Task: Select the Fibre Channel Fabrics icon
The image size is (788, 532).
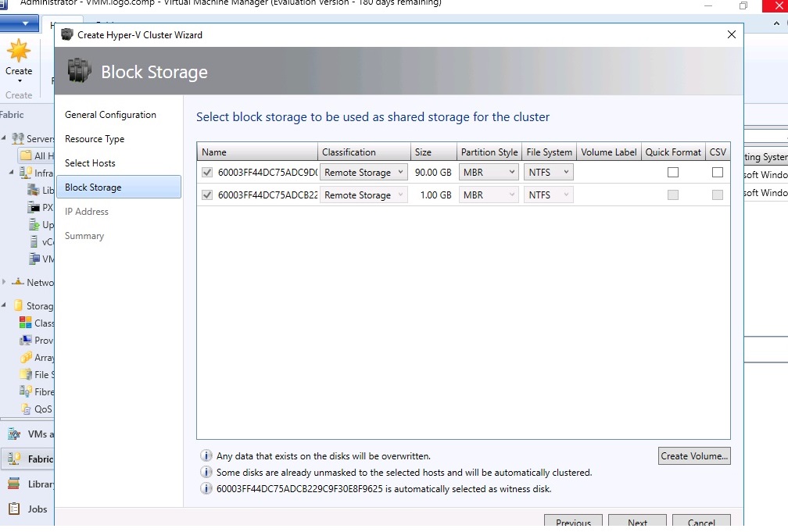Action: [26, 391]
